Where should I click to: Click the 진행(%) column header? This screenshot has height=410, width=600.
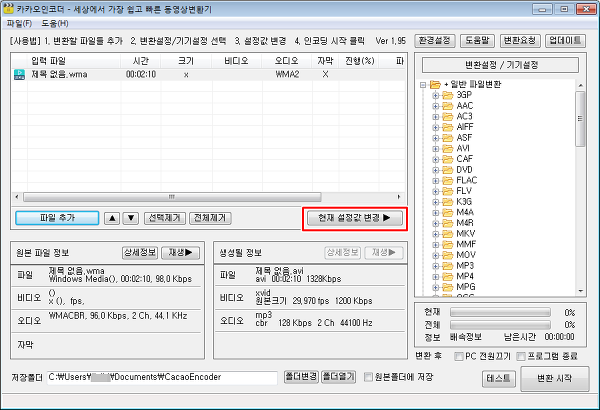coord(359,61)
